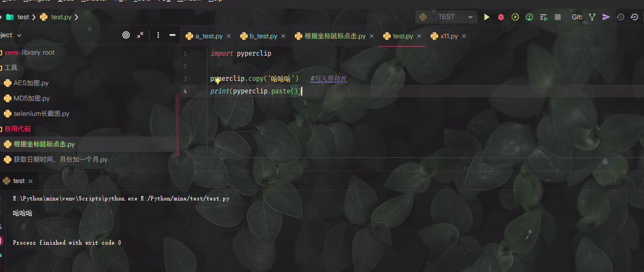Open Project panel options three-dot menu
The width and height of the screenshot is (644, 272).
158,36
